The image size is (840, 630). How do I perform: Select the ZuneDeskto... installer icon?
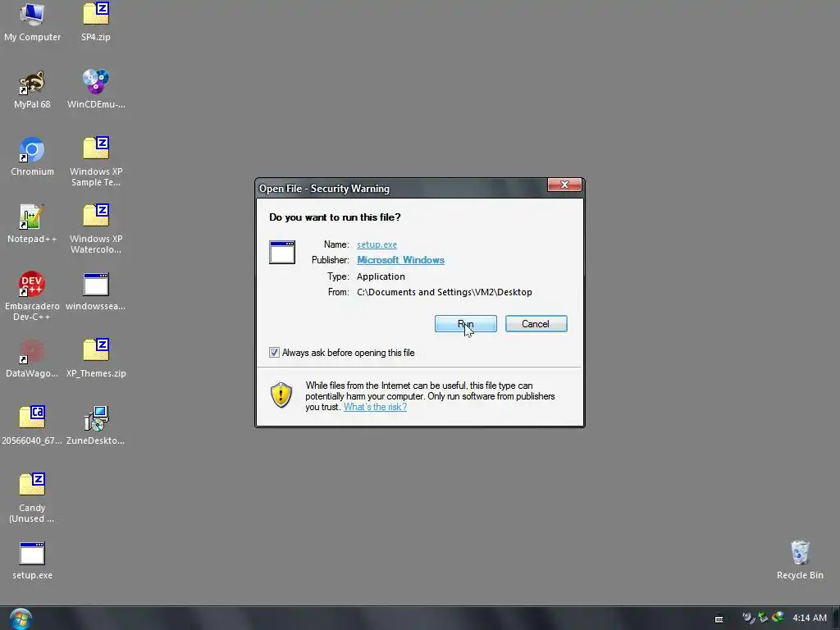96,426
